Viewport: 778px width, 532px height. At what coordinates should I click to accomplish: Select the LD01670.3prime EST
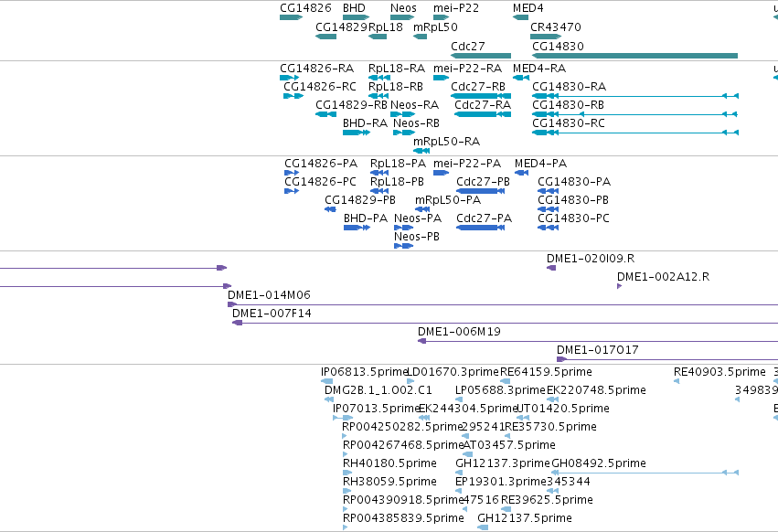(x=410, y=381)
